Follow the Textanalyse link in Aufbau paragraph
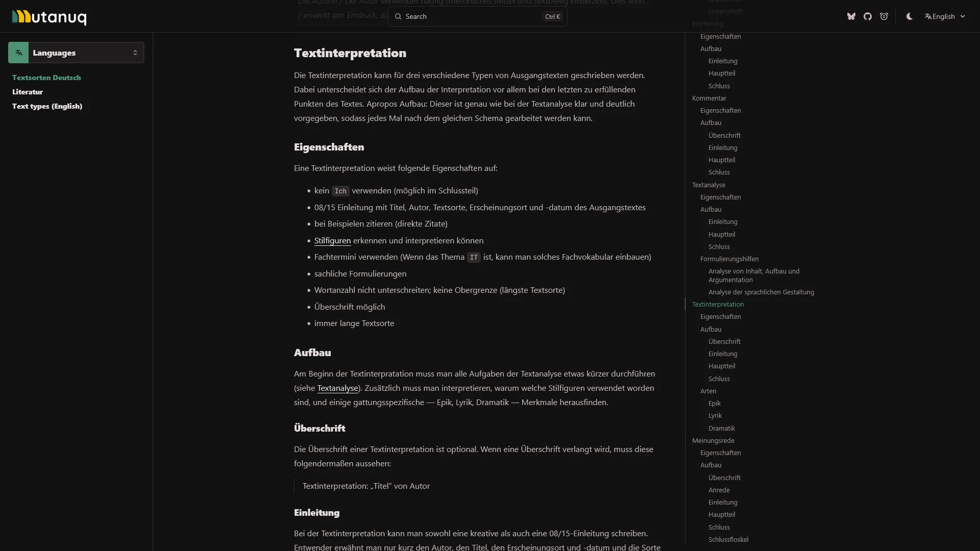 click(x=338, y=388)
